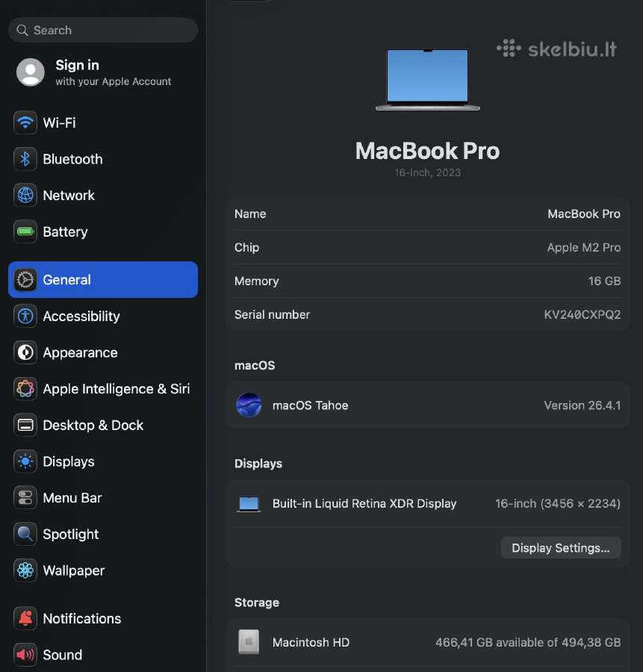Click the Menu Bar icon
The width and height of the screenshot is (643, 672).
25,497
